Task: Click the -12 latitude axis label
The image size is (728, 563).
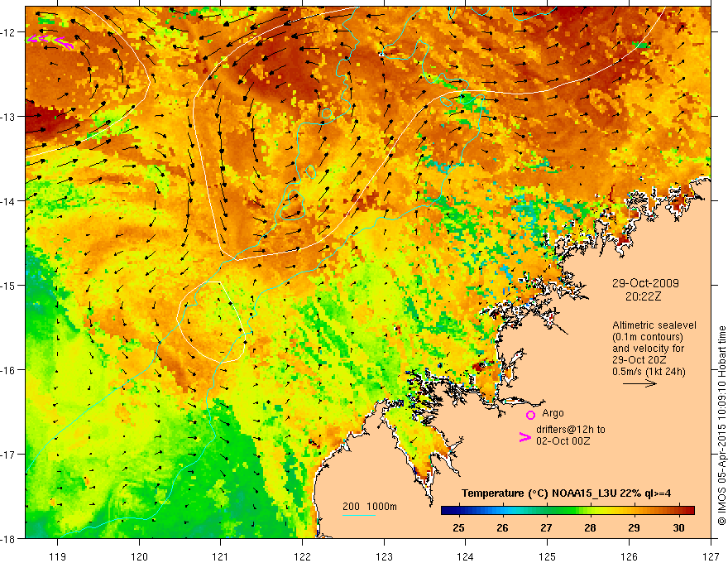Action: tap(8, 32)
